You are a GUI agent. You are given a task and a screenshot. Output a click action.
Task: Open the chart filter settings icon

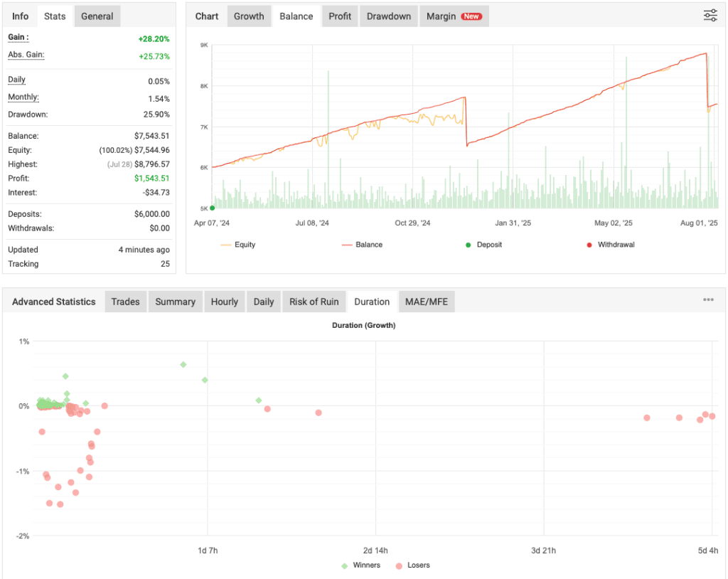[x=710, y=15]
